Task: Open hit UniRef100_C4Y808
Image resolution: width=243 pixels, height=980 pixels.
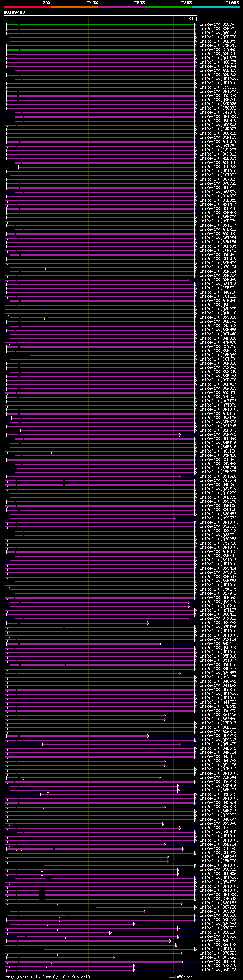Action: click(218, 113)
